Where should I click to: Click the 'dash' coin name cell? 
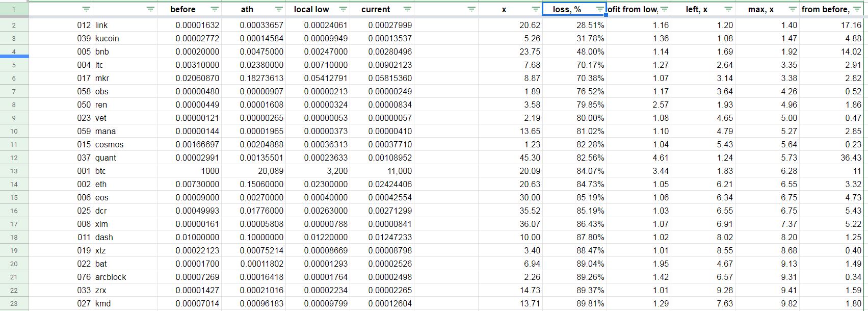coord(125,237)
